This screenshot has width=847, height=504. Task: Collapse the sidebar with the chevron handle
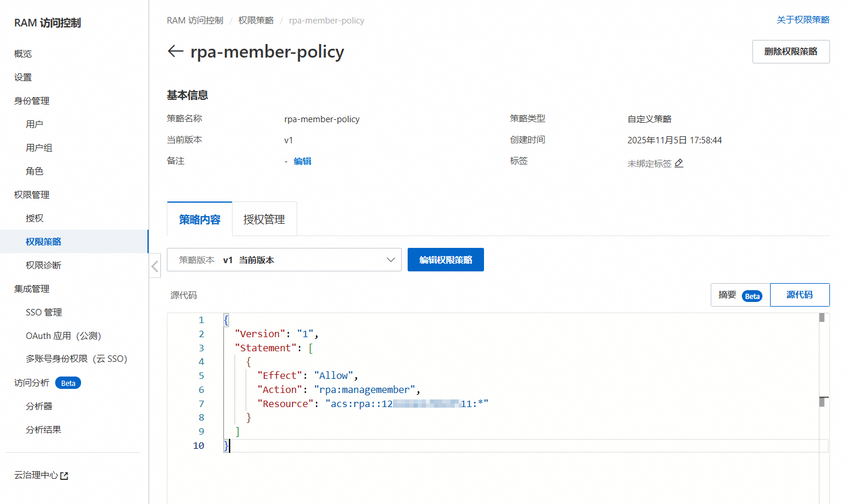(154, 266)
